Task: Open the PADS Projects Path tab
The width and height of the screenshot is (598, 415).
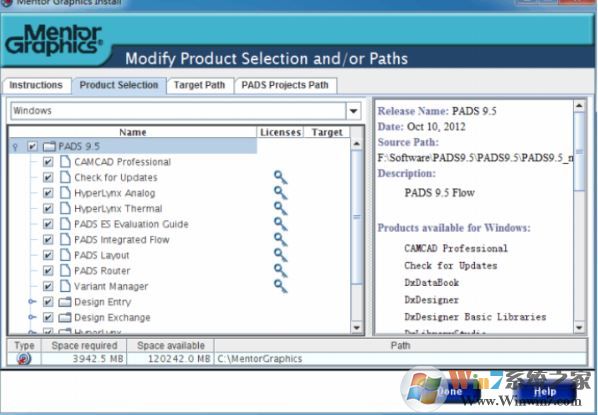Action: [285, 85]
